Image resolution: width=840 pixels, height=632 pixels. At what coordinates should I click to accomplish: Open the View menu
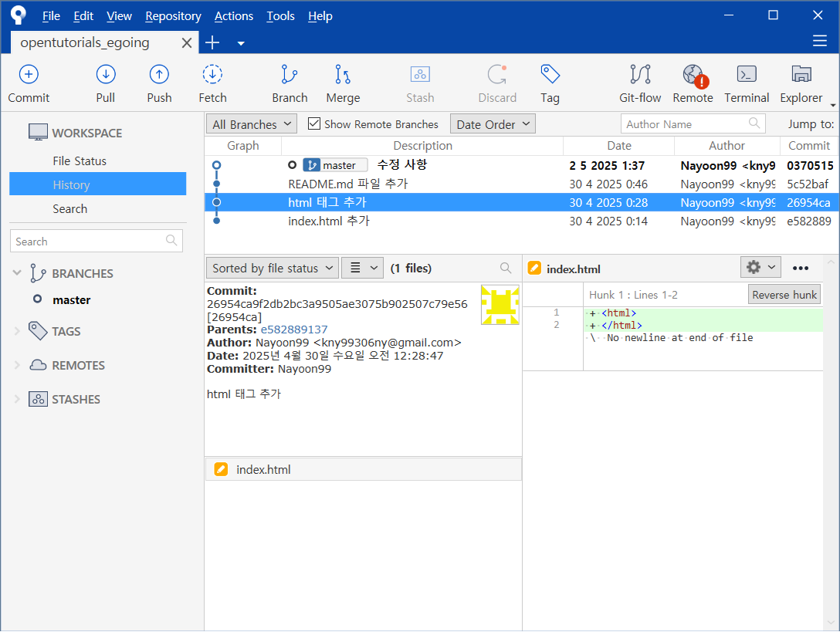click(x=119, y=16)
